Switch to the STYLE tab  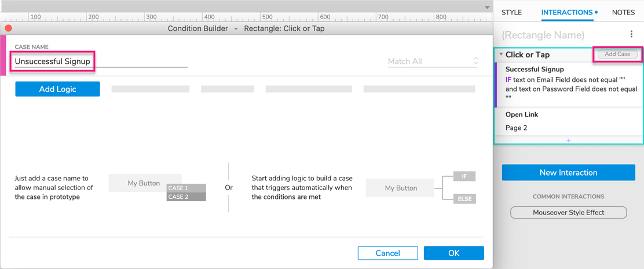pos(511,12)
